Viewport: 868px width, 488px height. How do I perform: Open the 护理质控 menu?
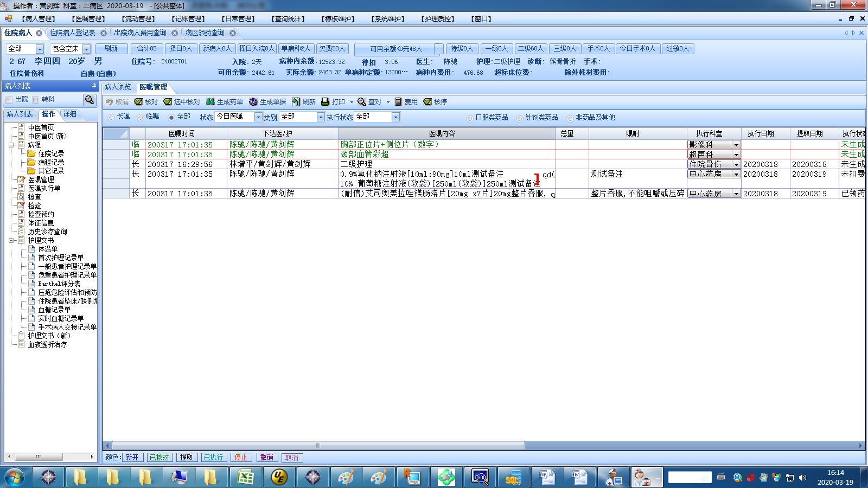tap(438, 19)
